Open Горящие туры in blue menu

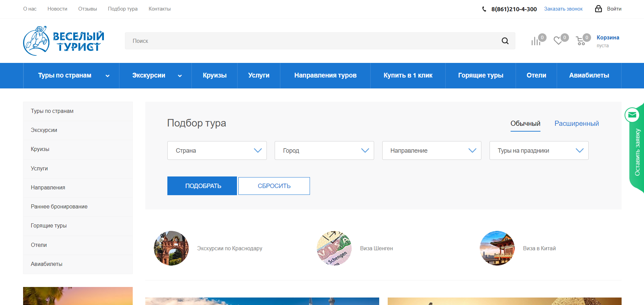480,75
